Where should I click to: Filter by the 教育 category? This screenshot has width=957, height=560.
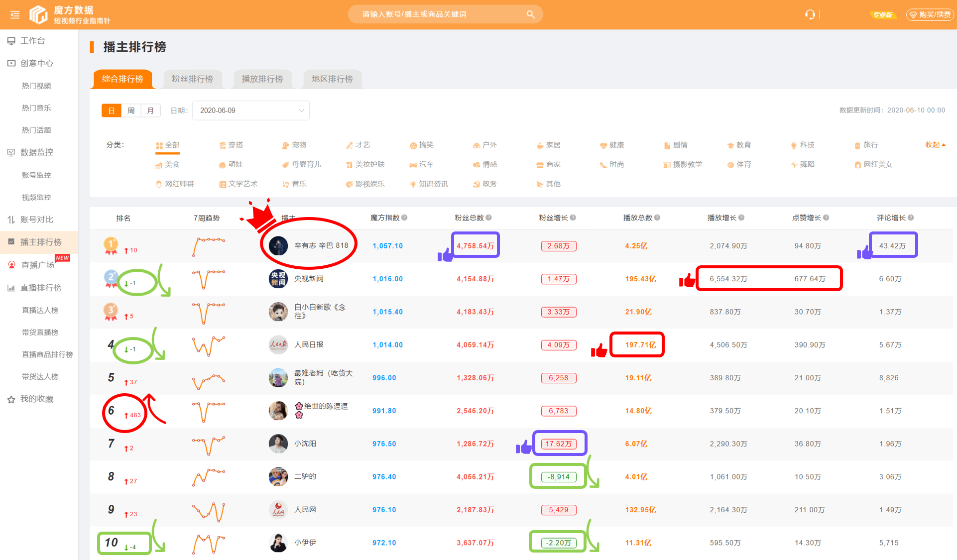(x=739, y=145)
